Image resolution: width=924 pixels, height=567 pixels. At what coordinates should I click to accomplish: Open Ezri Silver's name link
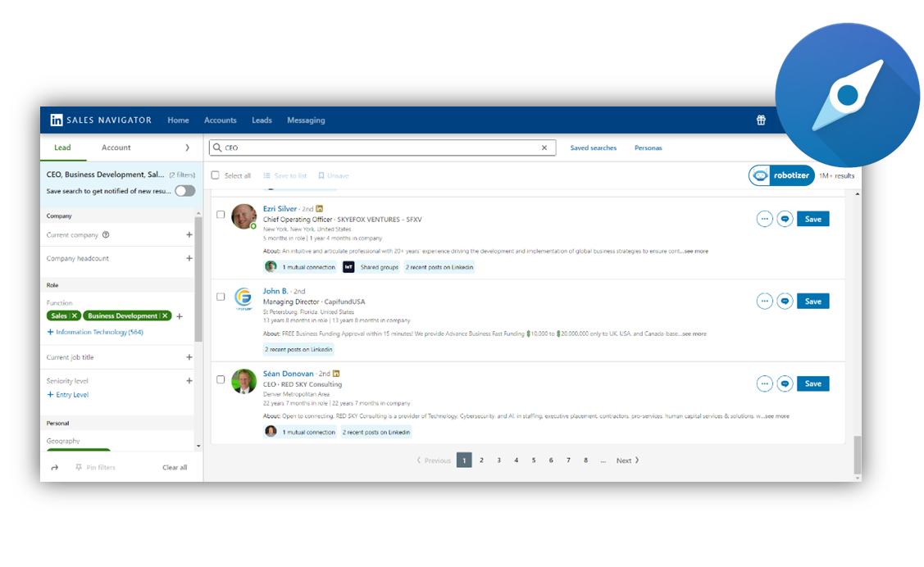click(x=280, y=209)
